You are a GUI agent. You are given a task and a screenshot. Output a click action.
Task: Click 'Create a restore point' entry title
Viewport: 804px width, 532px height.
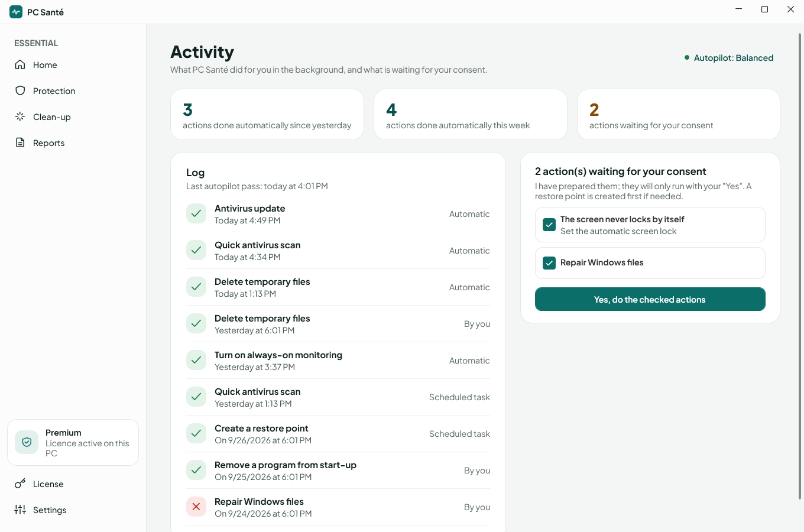coord(261,428)
